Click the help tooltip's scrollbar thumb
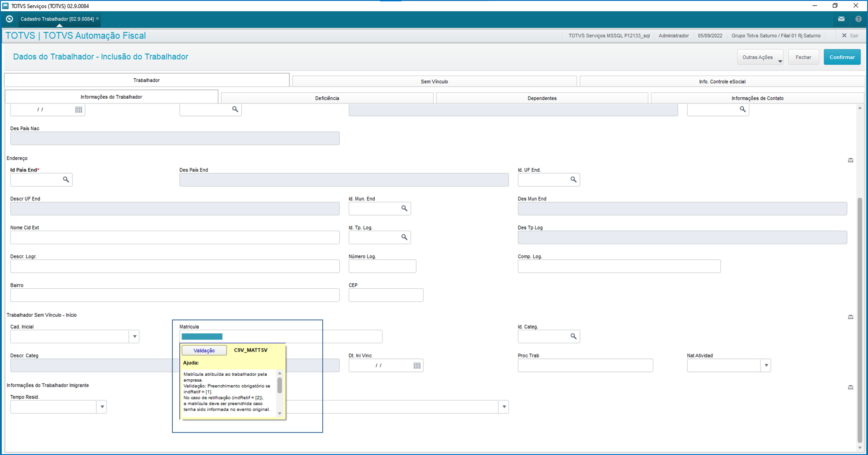 pos(280,385)
